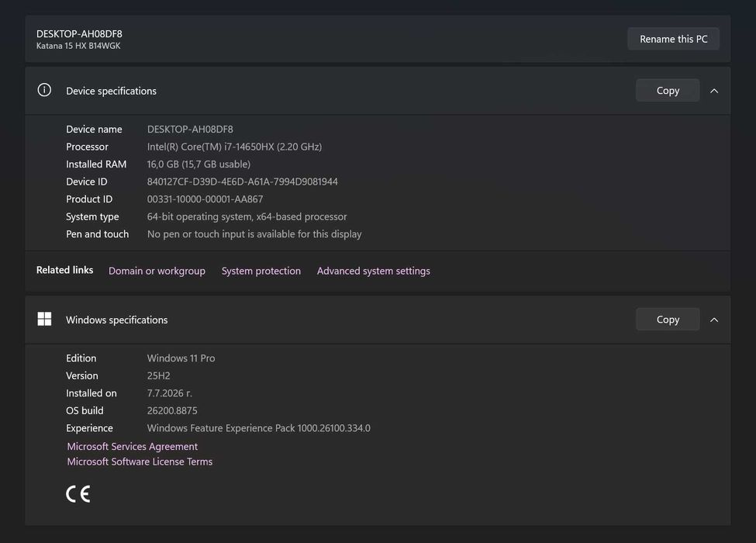Click the Device specifications info icon
The height and width of the screenshot is (543, 756).
[x=44, y=90]
